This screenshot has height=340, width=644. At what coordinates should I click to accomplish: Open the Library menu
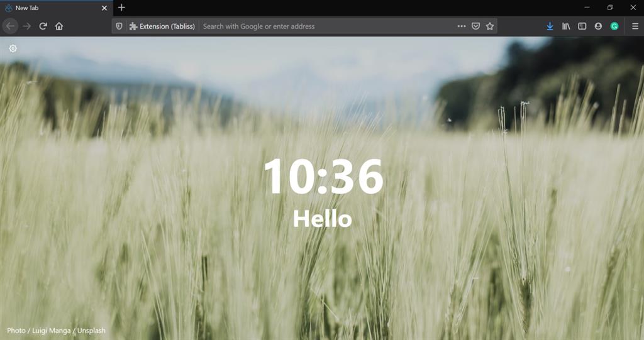coord(566,26)
